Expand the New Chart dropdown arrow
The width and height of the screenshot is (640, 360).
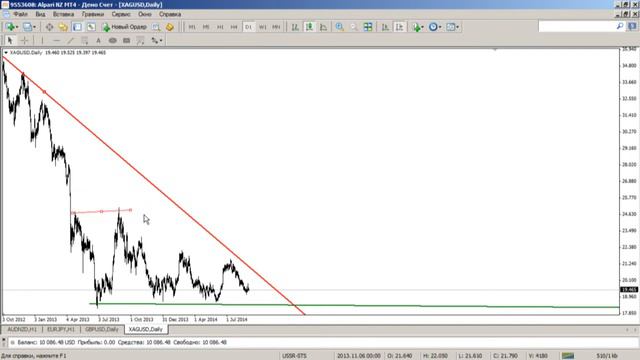point(17,27)
